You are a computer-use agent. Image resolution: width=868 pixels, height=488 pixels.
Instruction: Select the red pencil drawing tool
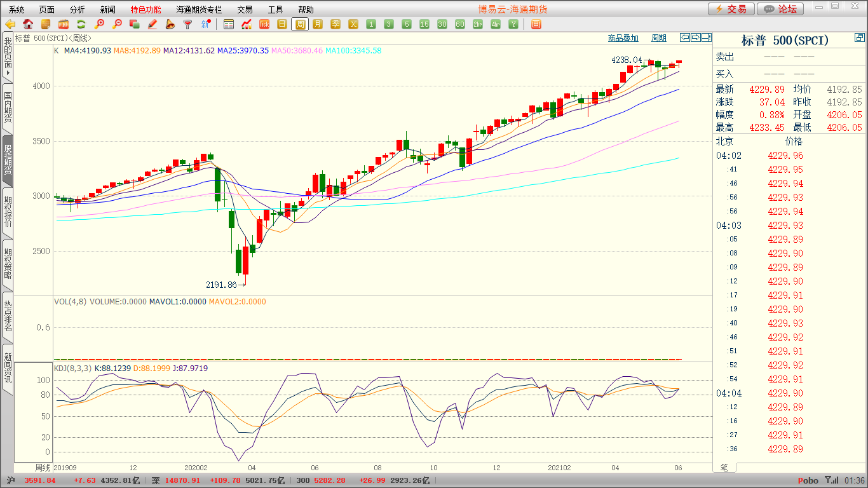pyautogui.click(x=152, y=24)
